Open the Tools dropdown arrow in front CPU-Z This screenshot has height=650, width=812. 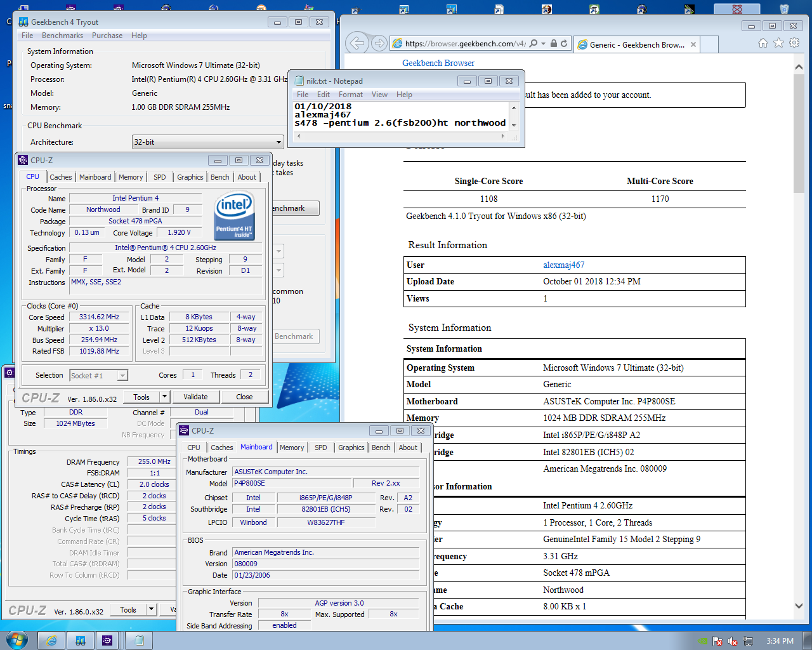tap(164, 397)
